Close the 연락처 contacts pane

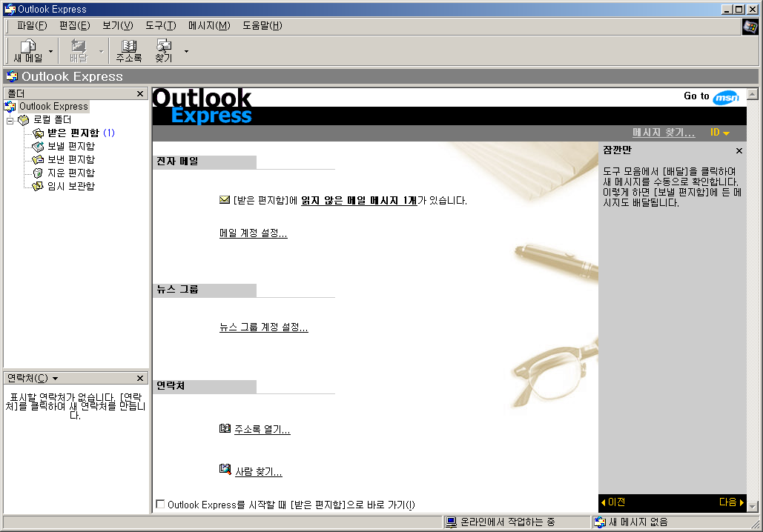[x=140, y=379]
